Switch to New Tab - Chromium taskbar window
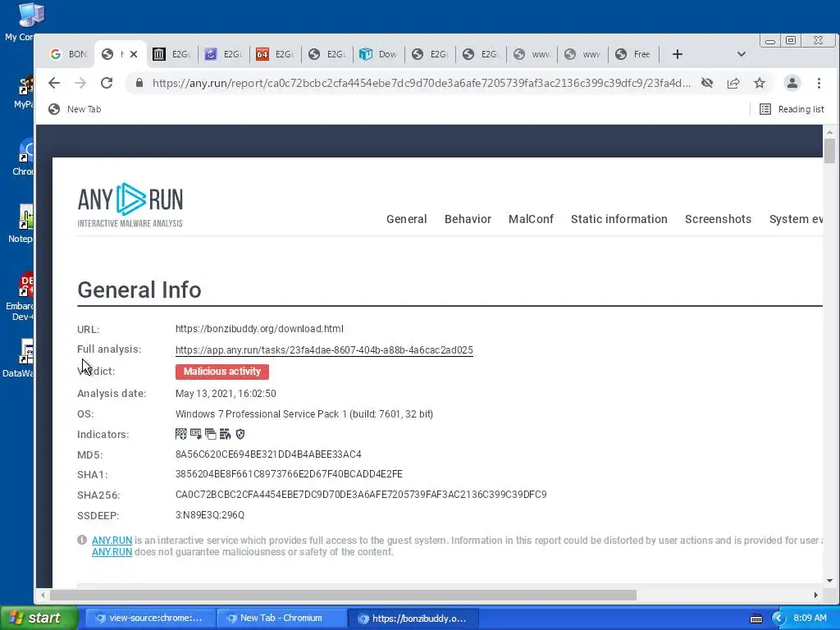Image resolution: width=840 pixels, height=630 pixels. pyautogui.click(x=281, y=619)
